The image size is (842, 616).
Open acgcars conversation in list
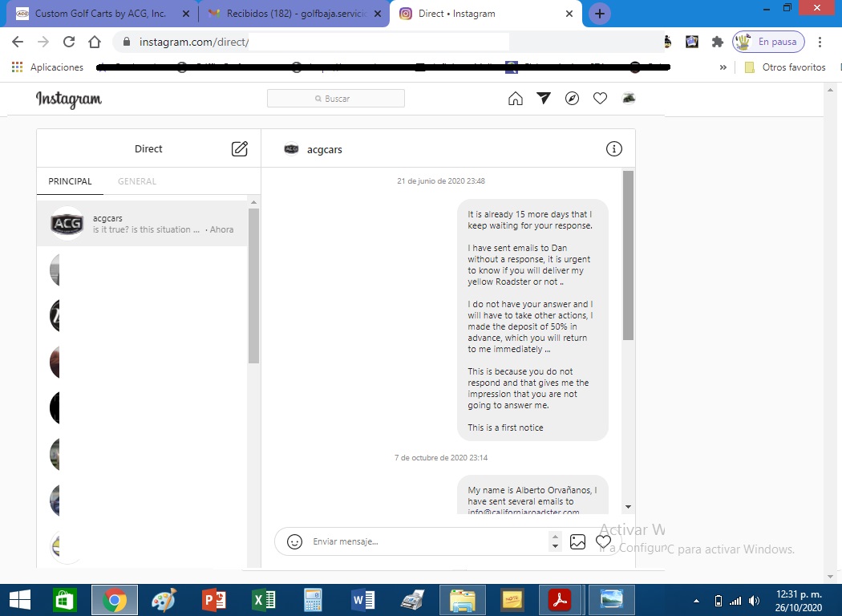[142, 224]
